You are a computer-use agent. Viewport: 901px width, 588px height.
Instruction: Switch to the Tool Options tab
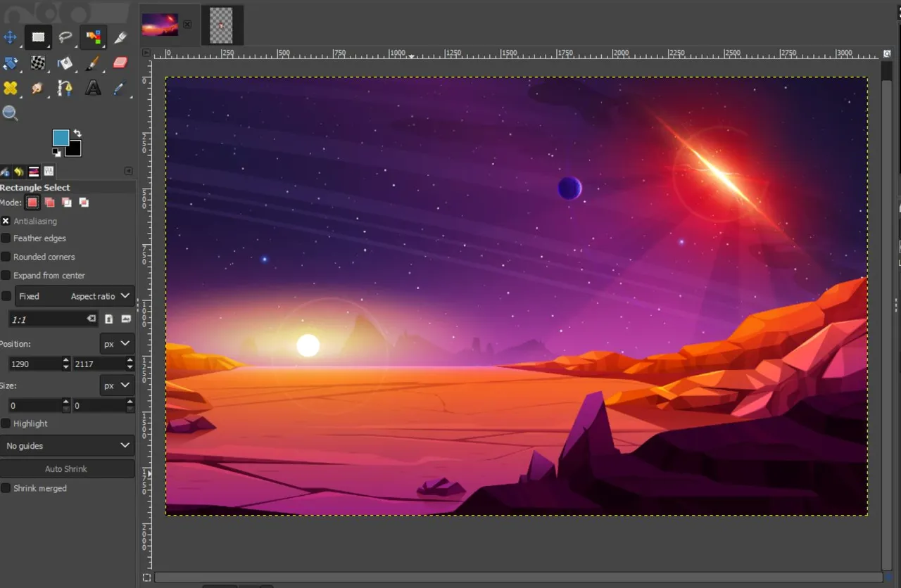point(6,171)
